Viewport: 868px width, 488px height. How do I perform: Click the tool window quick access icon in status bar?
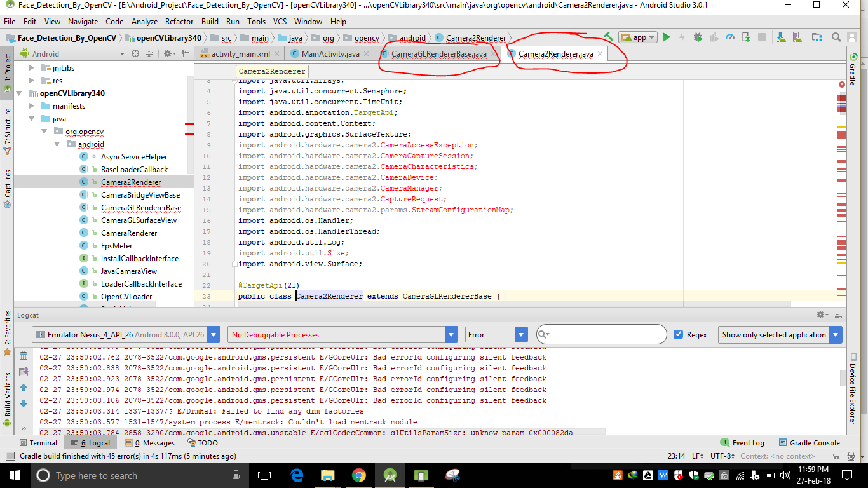[10, 456]
